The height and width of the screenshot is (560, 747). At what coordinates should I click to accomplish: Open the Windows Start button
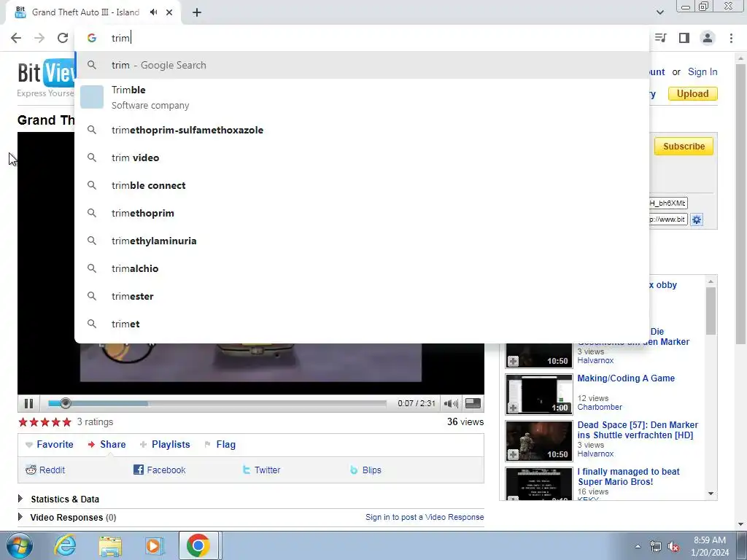coord(19,545)
